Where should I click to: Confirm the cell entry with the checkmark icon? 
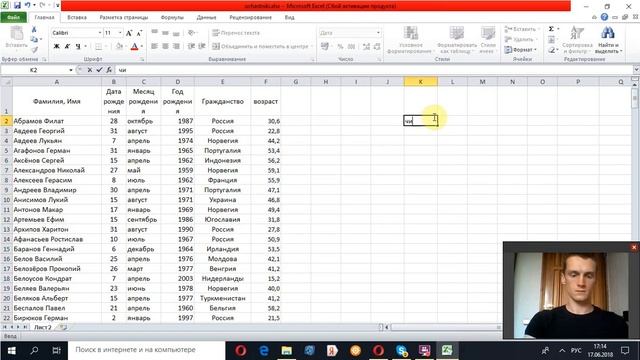pyautogui.click(x=99, y=70)
